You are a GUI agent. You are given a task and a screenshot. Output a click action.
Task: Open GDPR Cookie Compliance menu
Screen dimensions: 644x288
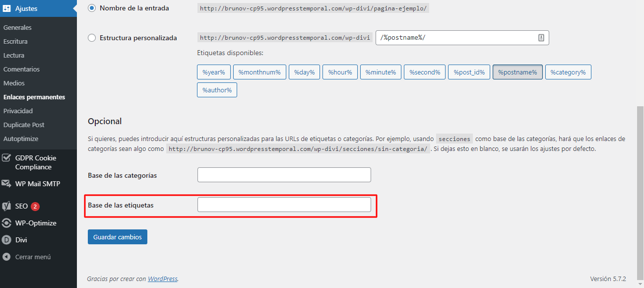[38, 162]
